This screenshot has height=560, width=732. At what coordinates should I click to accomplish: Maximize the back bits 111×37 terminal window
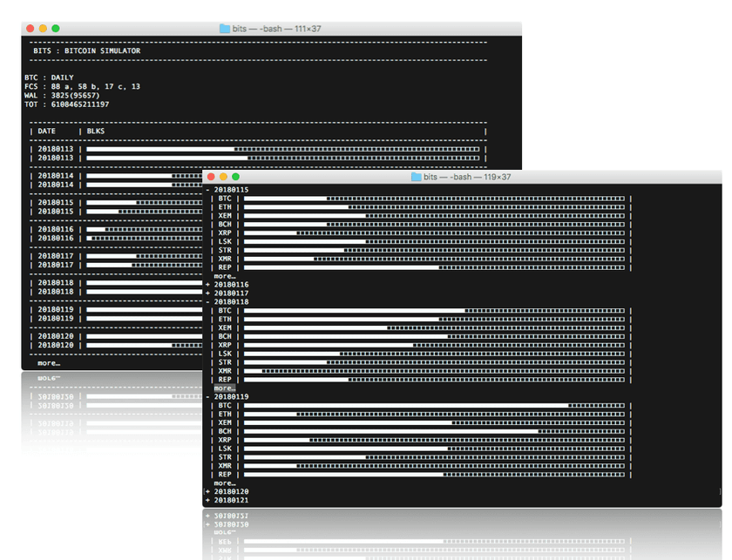coord(56,29)
